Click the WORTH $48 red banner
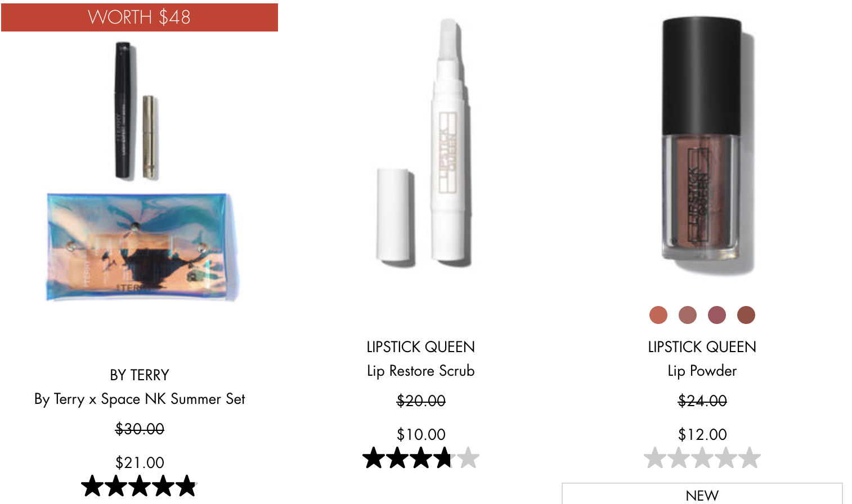Viewport: 852px width, 504px height. 140,17
